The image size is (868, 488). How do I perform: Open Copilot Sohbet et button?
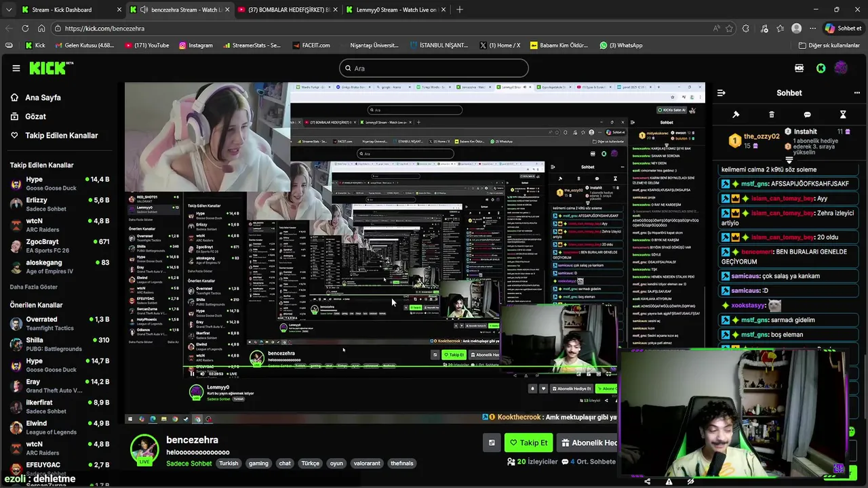(843, 28)
